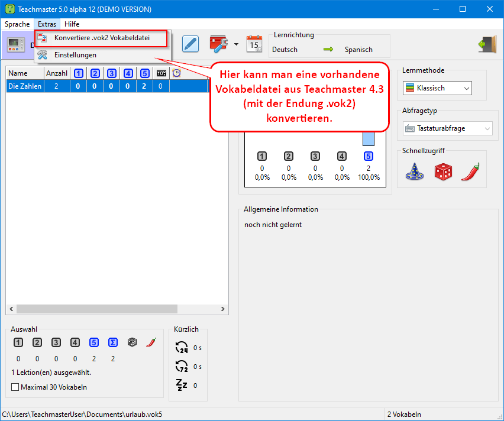Enable the Maximal 30 Vokabeln checkbox
The image size is (504, 421).
pyautogui.click(x=15, y=387)
